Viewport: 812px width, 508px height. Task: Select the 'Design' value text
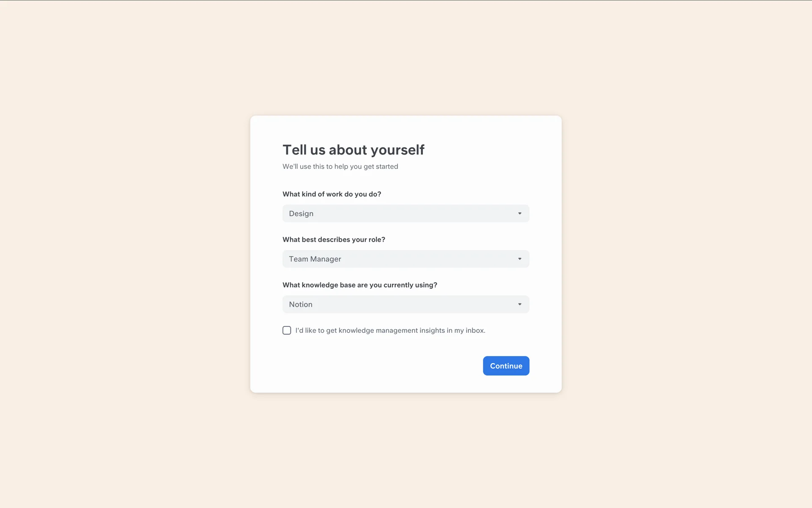301,213
